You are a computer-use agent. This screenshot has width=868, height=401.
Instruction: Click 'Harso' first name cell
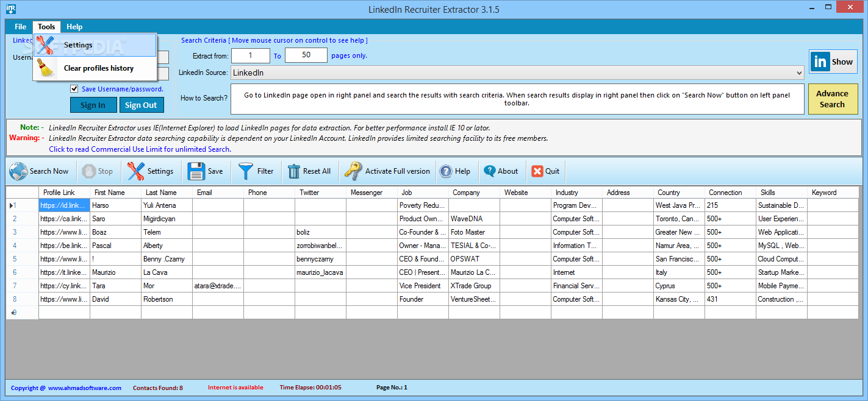(x=116, y=205)
